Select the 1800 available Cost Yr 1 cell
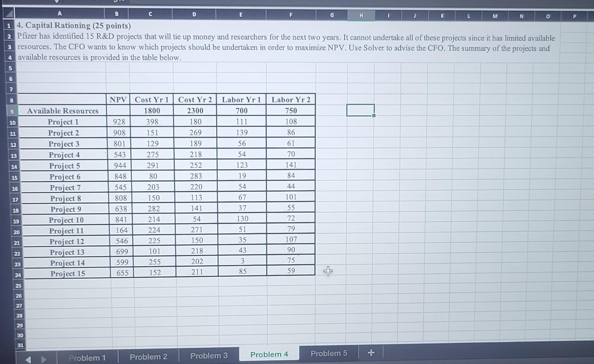Screen dimensions: 594x364 152,111
